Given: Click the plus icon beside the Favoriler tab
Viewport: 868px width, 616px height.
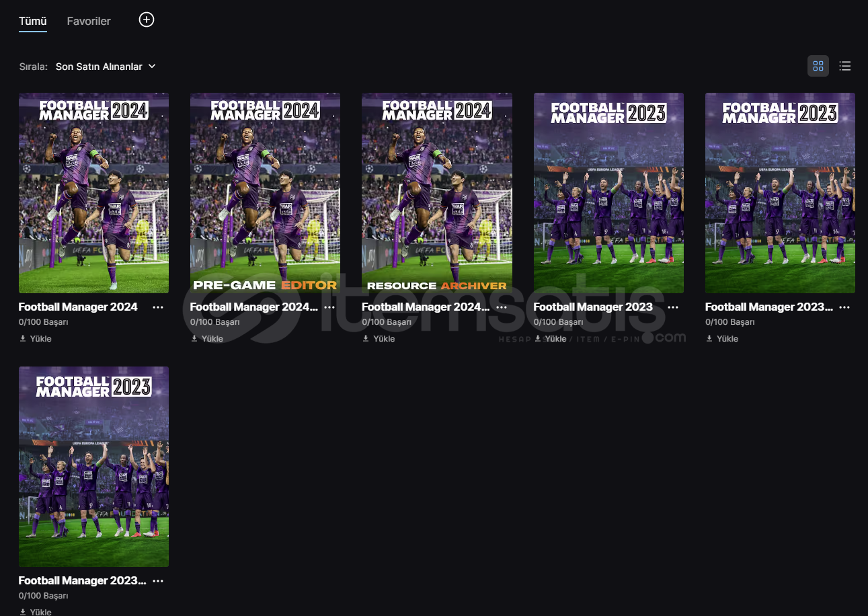Looking at the screenshot, I should click(x=147, y=20).
